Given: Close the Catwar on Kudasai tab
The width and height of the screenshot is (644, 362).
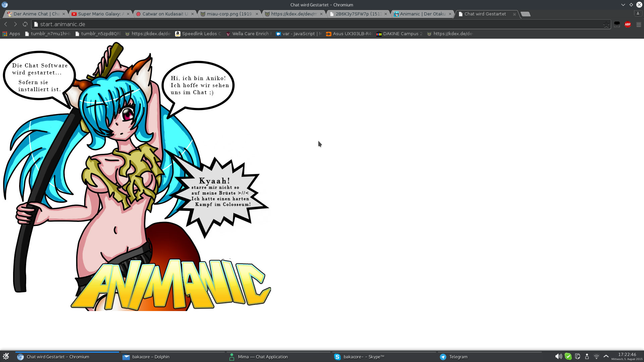Looking at the screenshot, I should pyautogui.click(x=193, y=14).
